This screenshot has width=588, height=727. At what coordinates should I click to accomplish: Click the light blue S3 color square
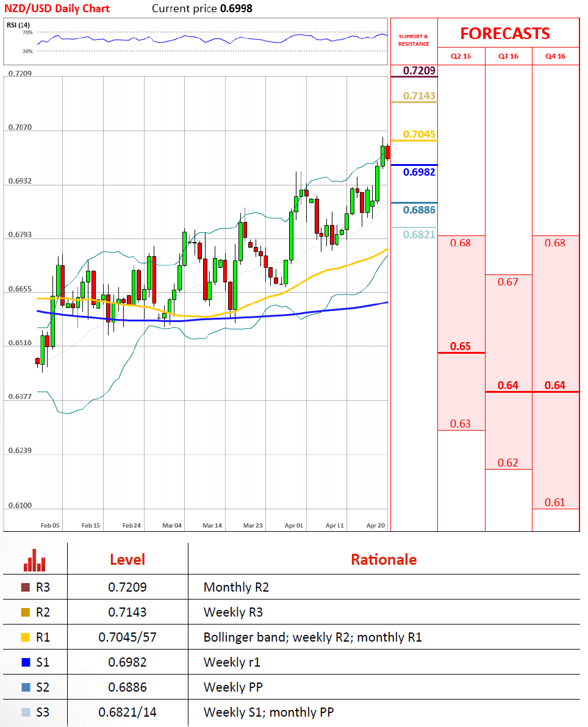[x=26, y=712]
